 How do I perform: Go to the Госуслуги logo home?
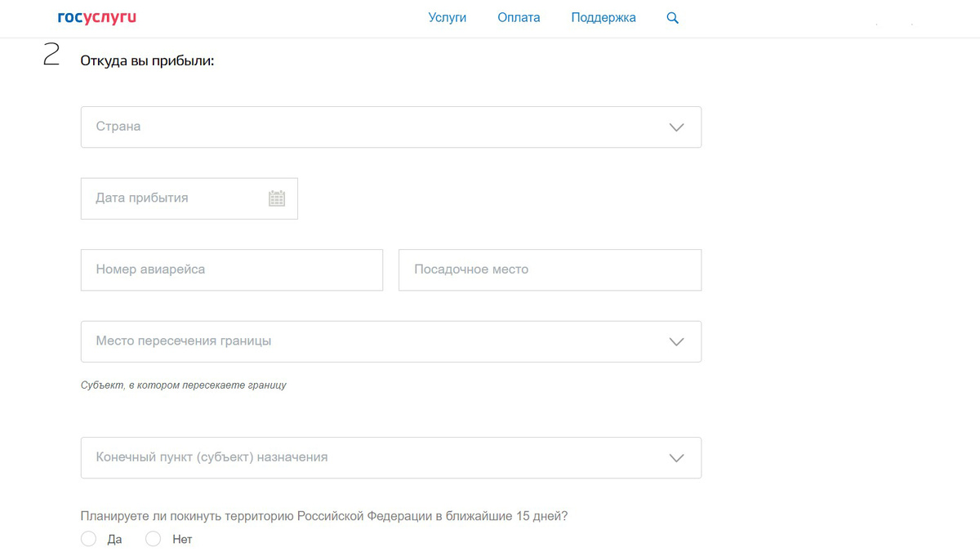click(97, 18)
